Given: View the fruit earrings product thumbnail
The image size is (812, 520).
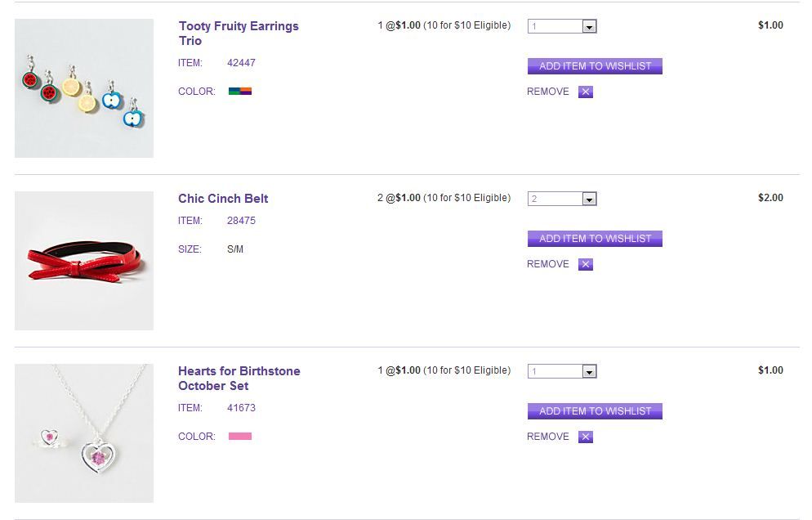Looking at the screenshot, I should coord(84,88).
